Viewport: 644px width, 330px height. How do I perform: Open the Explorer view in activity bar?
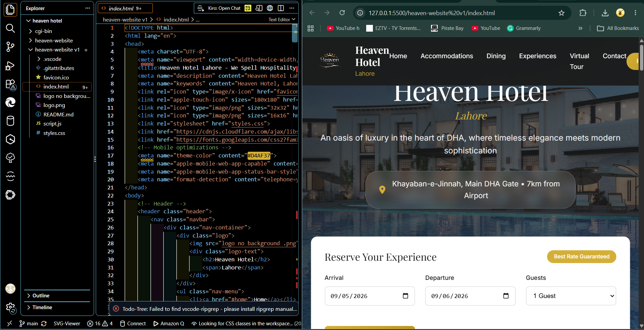pos(10,9)
